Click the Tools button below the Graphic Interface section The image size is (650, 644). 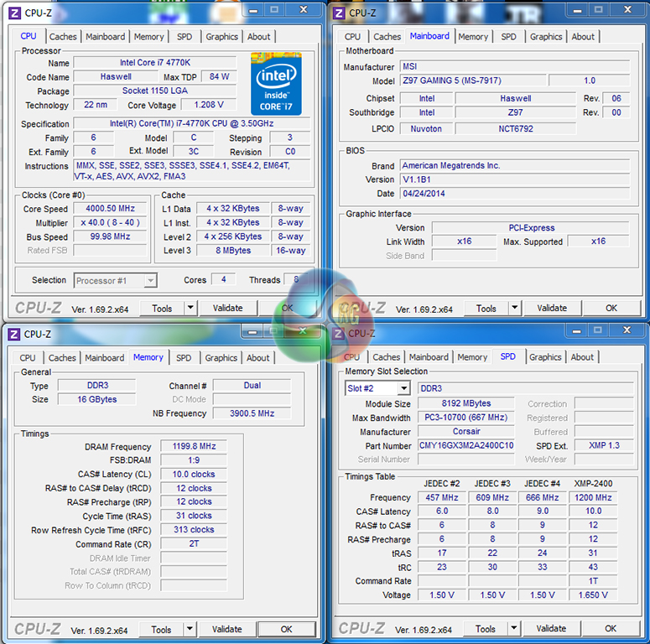[486, 309]
